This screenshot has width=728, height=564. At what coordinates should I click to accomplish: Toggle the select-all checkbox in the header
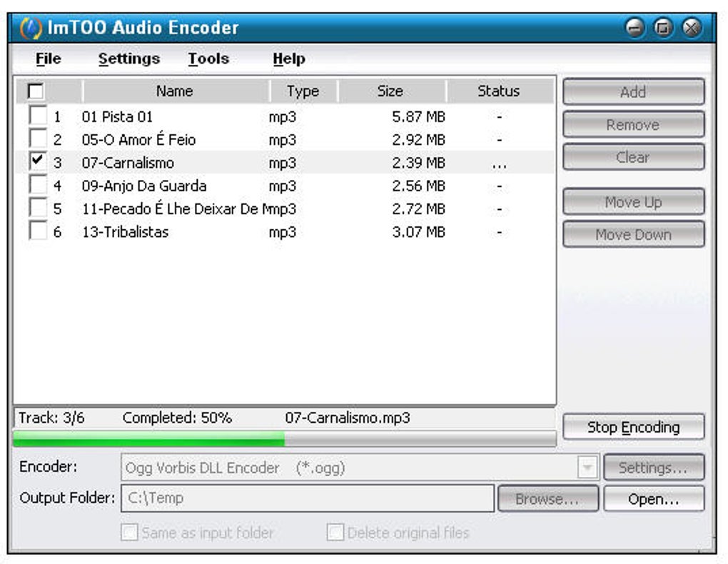36,91
